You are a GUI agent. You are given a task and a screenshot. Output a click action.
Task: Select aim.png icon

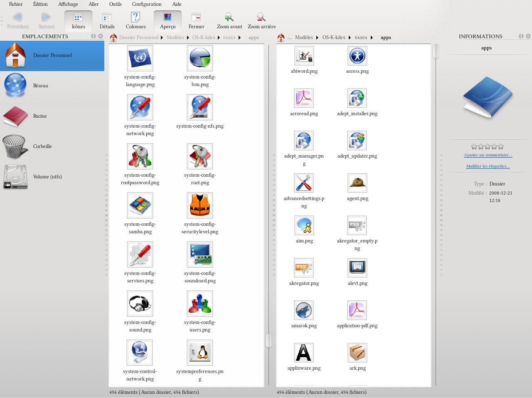304,225
